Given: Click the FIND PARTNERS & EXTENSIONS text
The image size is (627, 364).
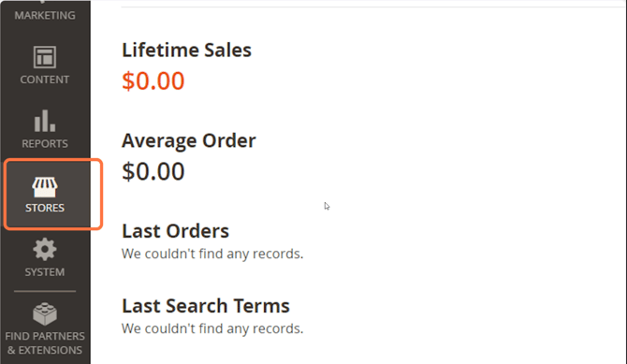Looking at the screenshot, I should click(x=45, y=343).
